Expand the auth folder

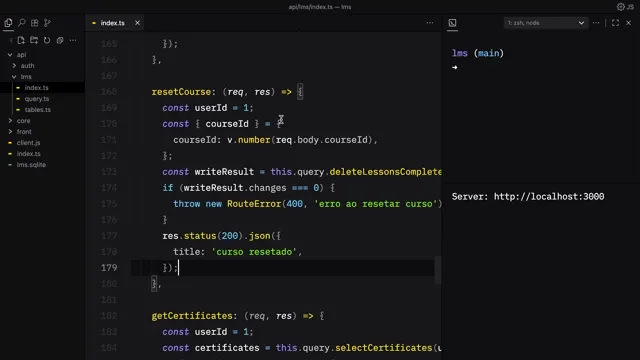[27, 65]
